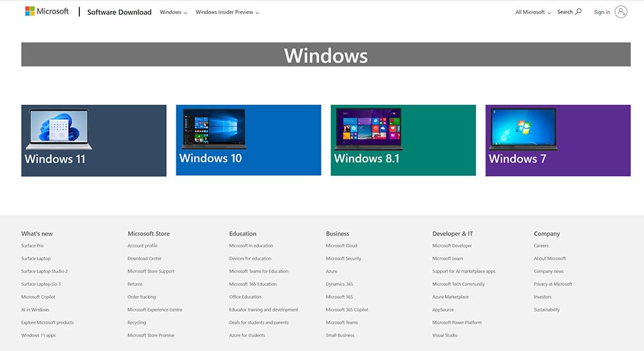This screenshot has width=644, height=351.
Task: Open Account profile link
Action: pos(142,245)
